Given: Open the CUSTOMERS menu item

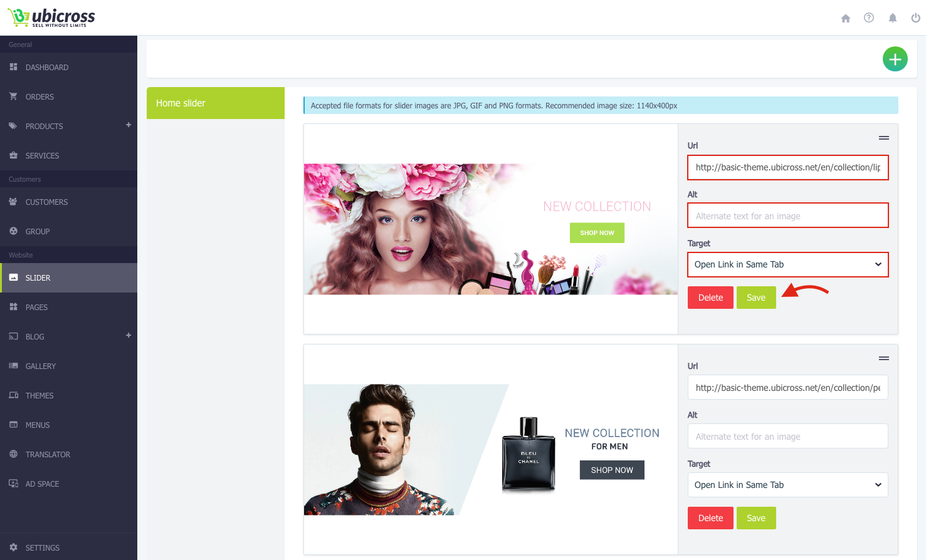Looking at the screenshot, I should click(68, 202).
